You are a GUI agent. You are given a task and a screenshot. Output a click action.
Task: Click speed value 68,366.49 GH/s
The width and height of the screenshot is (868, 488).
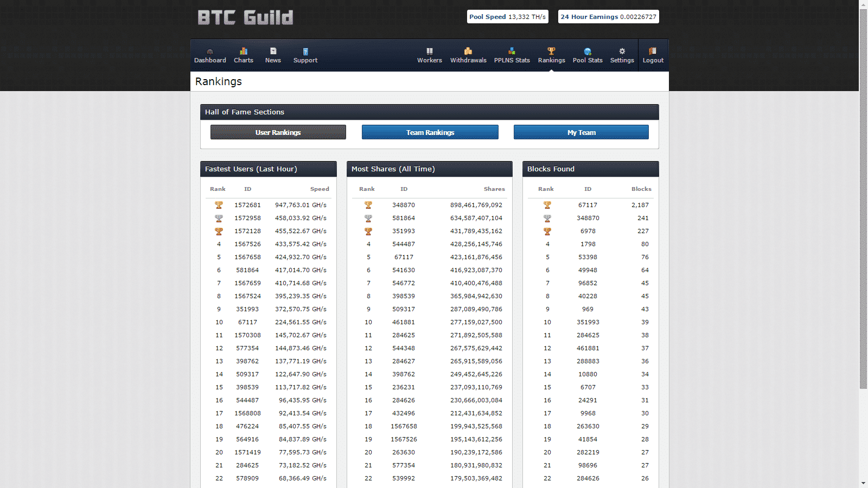pyautogui.click(x=303, y=478)
